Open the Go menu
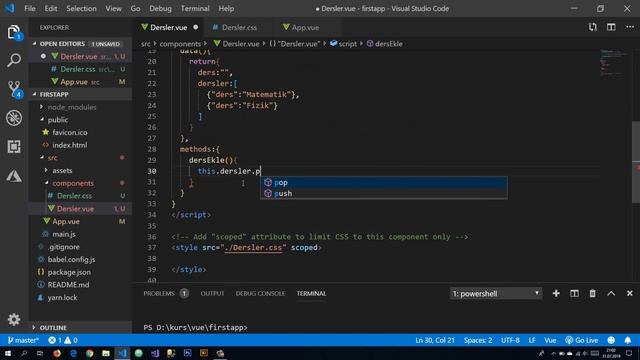640x360 pixels. [x=136, y=8]
